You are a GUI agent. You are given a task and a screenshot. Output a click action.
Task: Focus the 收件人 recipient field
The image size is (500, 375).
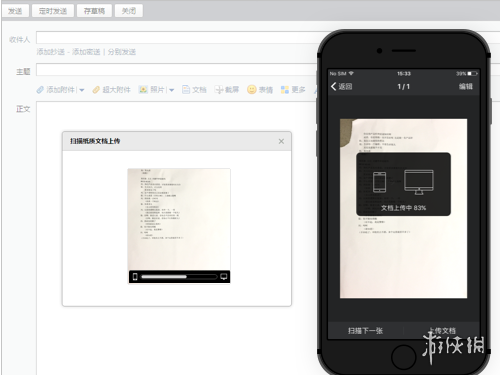pos(178,38)
